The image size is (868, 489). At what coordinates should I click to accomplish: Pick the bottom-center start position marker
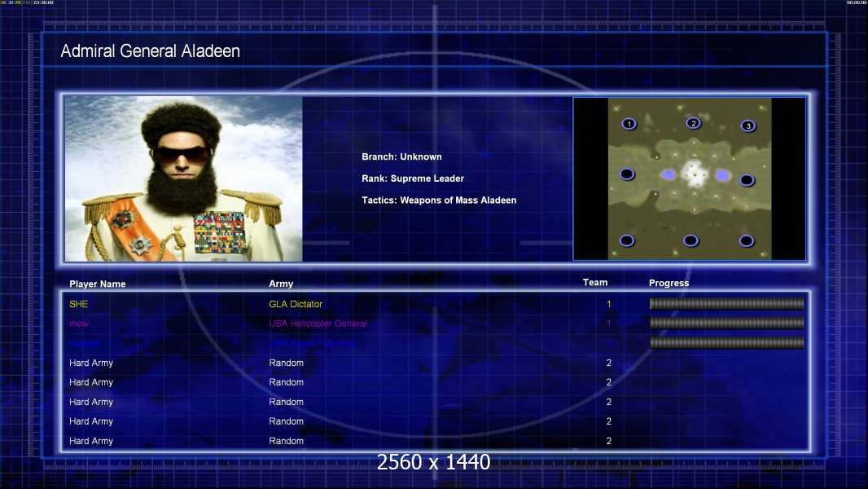tap(690, 240)
